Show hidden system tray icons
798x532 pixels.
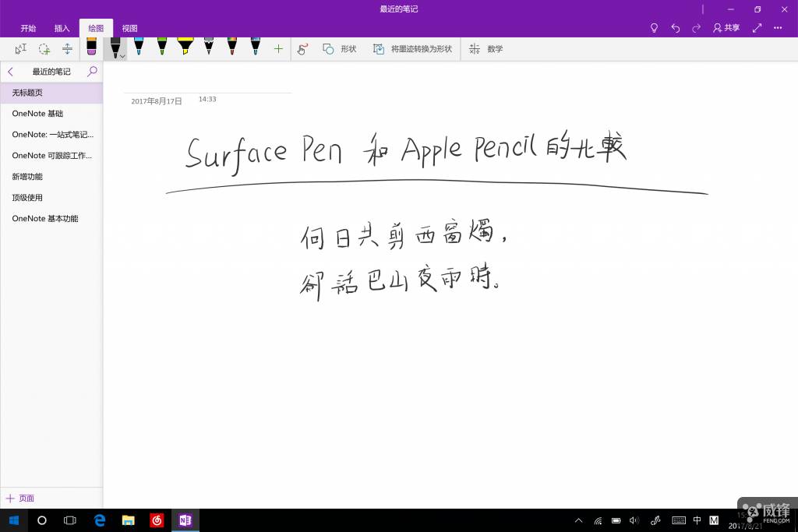tap(579, 520)
